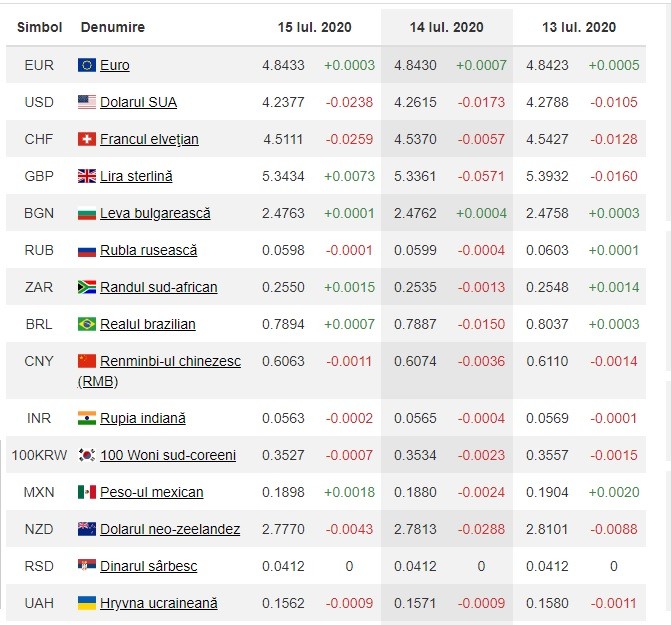This screenshot has width=671, height=625.
Task: Click the South African flag icon
Action: 87,287
